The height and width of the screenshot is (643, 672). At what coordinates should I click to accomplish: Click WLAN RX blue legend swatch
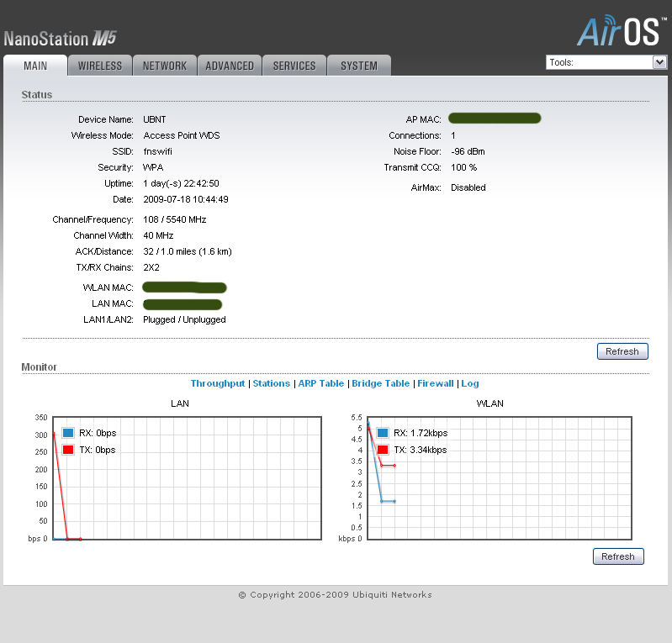(383, 433)
